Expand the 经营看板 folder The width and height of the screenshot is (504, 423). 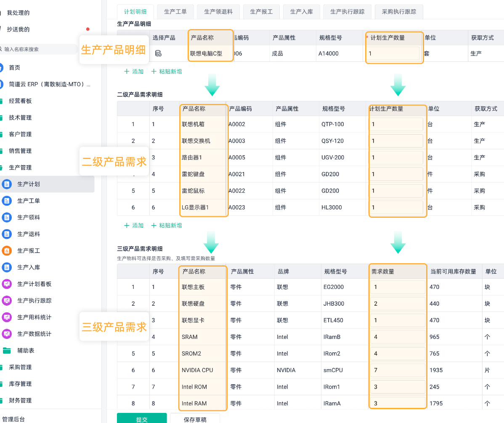(x=20, y=101)
